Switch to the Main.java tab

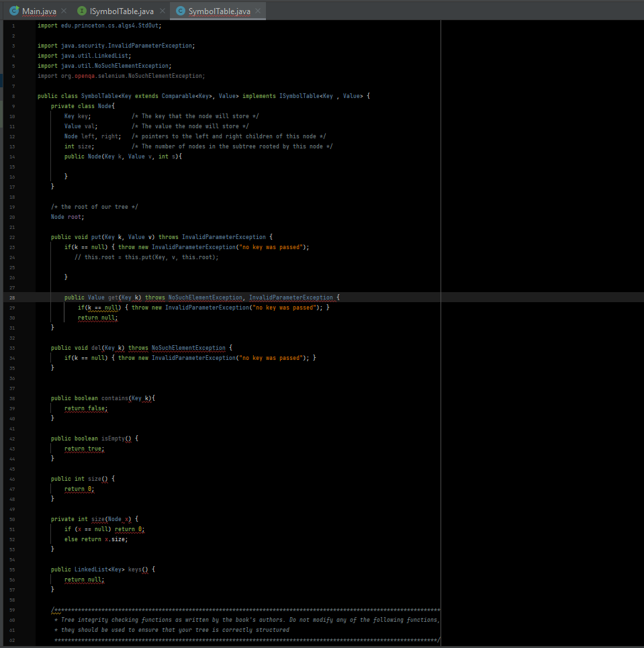click(x=39, y=11)
